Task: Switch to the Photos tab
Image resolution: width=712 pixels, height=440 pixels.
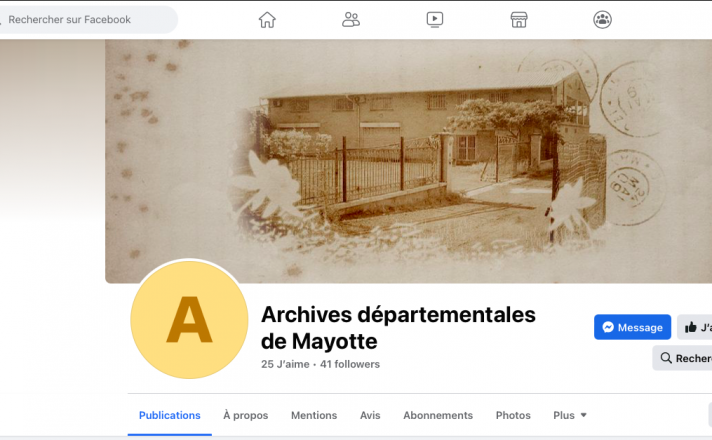Action: coord(513,415)
